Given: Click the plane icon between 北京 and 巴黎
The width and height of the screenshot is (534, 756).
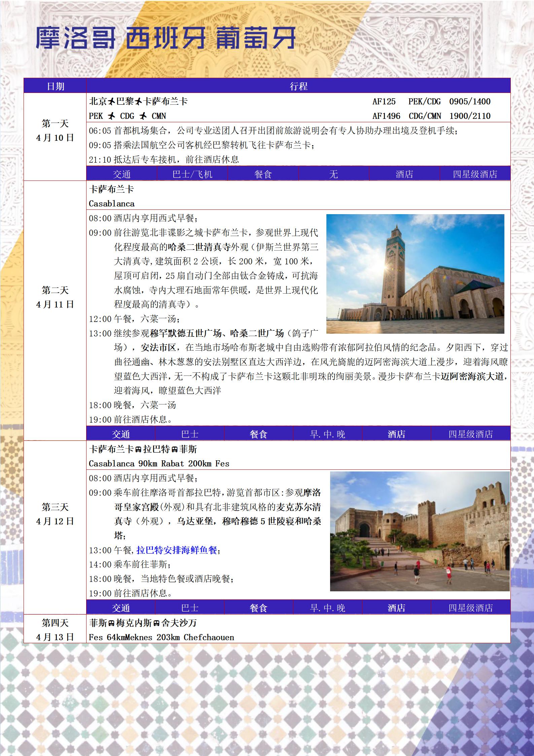Looking at the screenshot, I should (111, 101).
